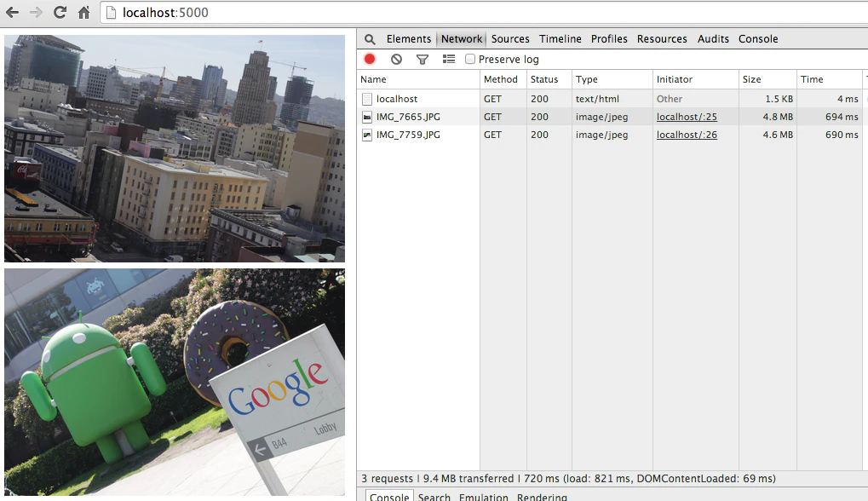Open the Profiles tab

point(609,38)
